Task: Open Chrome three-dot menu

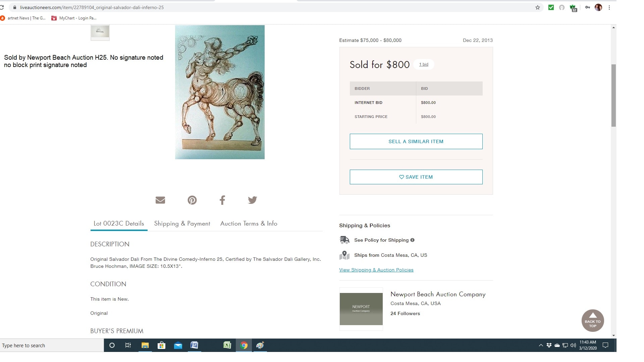Action: coord(609,7)
